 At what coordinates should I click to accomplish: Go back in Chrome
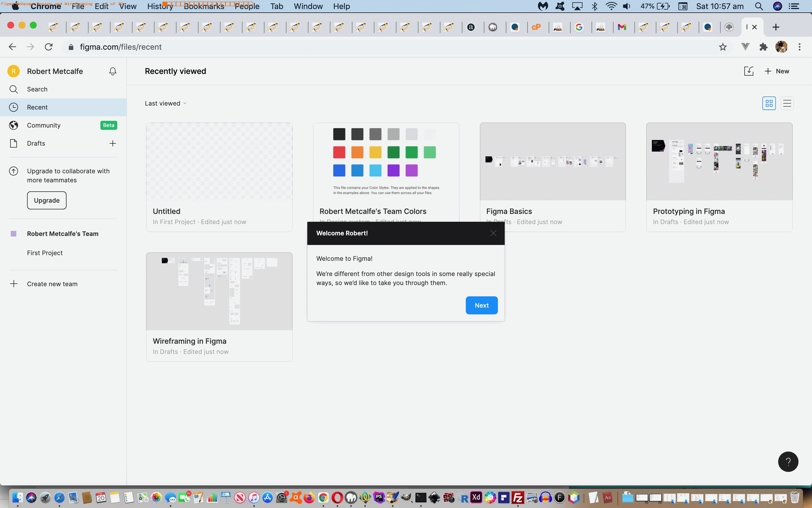tap(12, 47)
